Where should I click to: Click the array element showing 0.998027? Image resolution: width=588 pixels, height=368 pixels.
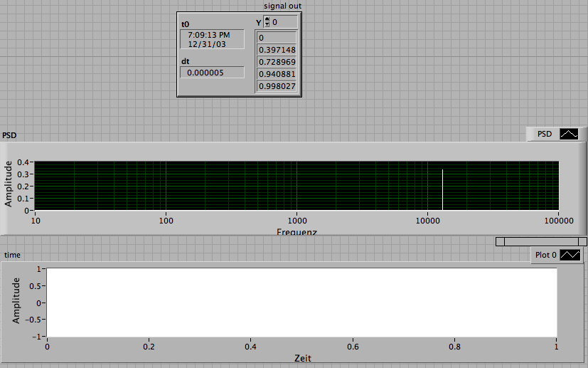[x=277, y=86]
